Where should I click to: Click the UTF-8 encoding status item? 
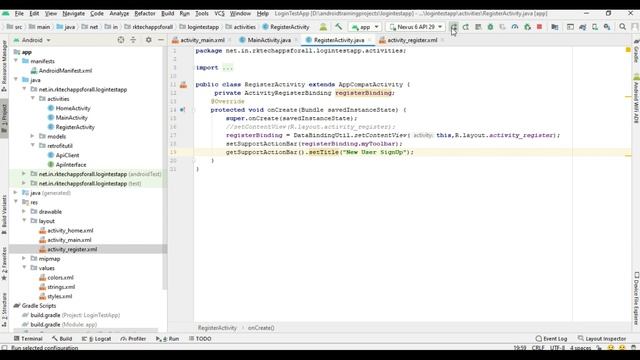click(x=557, y=348)
